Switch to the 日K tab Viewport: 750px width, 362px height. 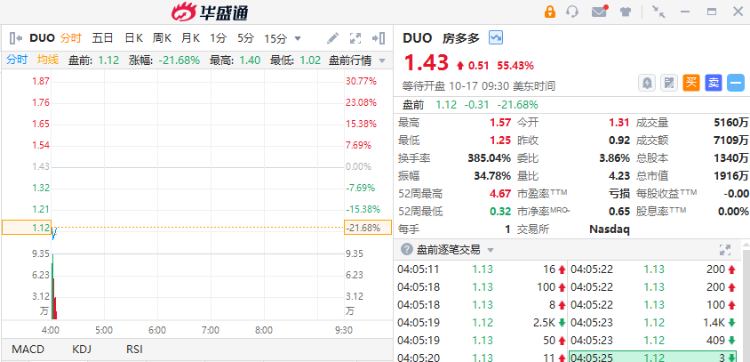point(134,38)
